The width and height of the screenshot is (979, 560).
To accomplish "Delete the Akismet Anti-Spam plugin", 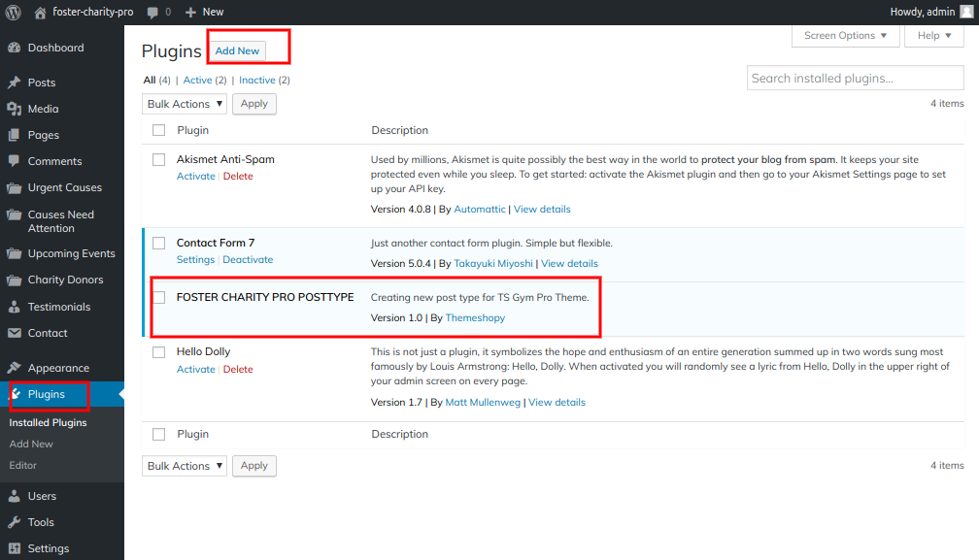I will pyautogui.click(x=238, y=176).
